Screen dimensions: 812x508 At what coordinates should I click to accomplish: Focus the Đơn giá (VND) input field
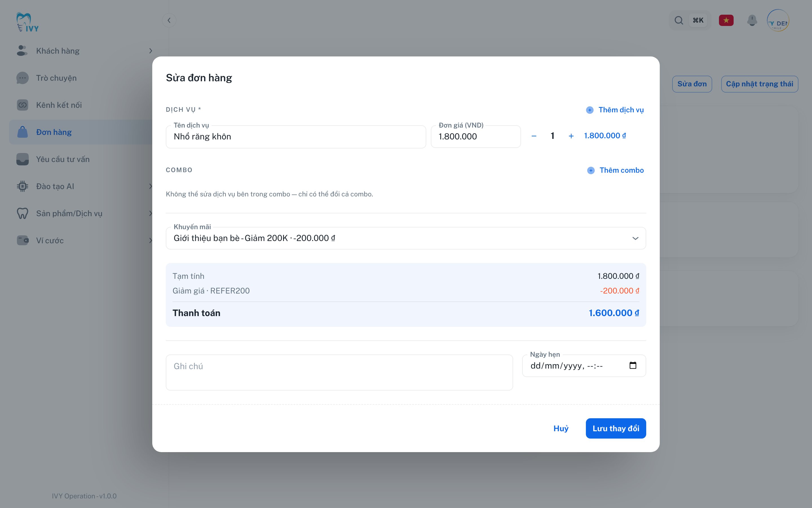(475, 137)
